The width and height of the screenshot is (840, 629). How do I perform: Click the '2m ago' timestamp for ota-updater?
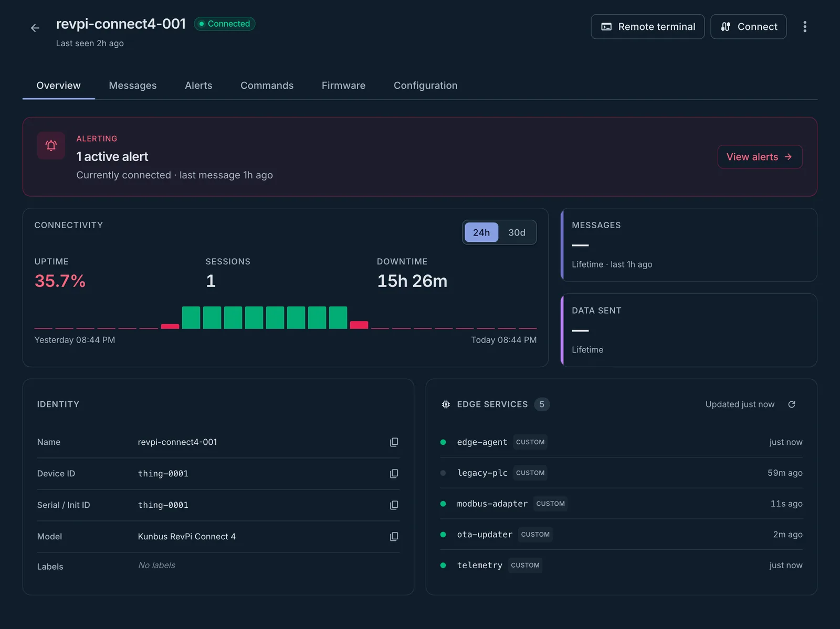point(787,535)
